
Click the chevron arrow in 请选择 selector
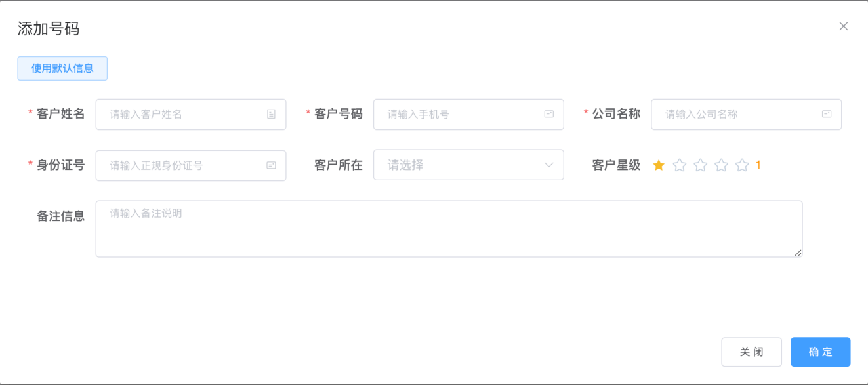pyautogui.click(x=549, y=165)
